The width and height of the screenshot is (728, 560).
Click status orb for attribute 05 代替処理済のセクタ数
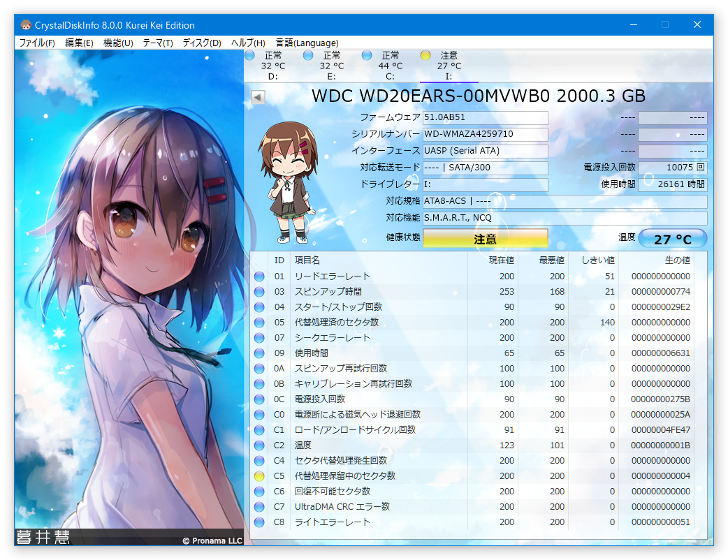[x=259, y=323]
